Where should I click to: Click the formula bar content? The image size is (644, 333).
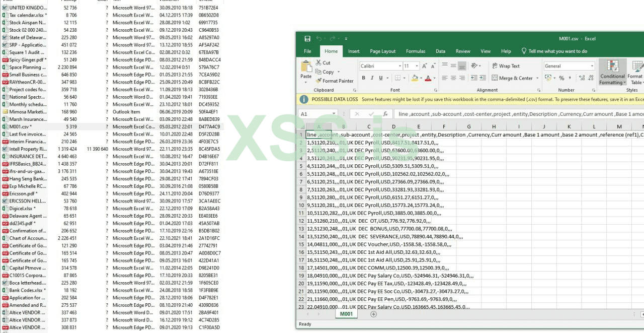click(x=518, y=114)
